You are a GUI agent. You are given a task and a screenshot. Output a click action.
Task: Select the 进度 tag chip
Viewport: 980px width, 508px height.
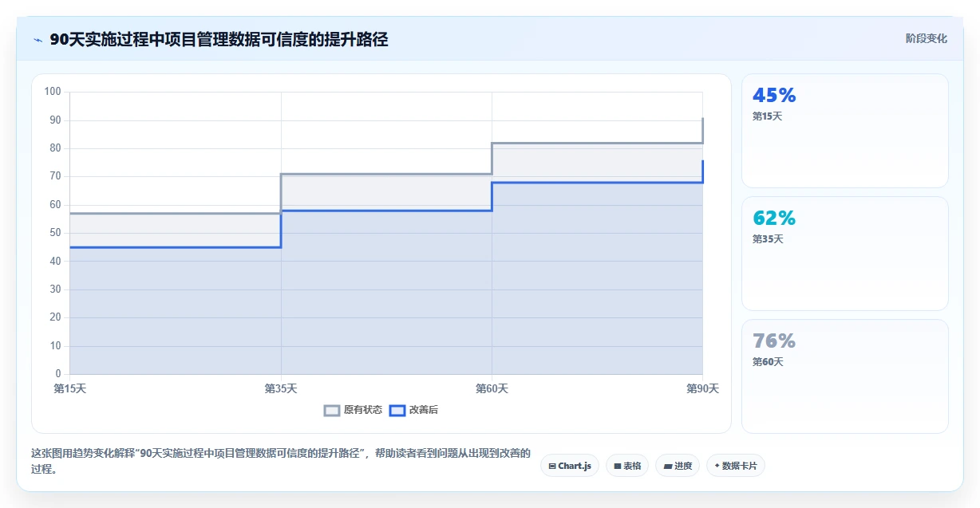click(x=678, y=466)
